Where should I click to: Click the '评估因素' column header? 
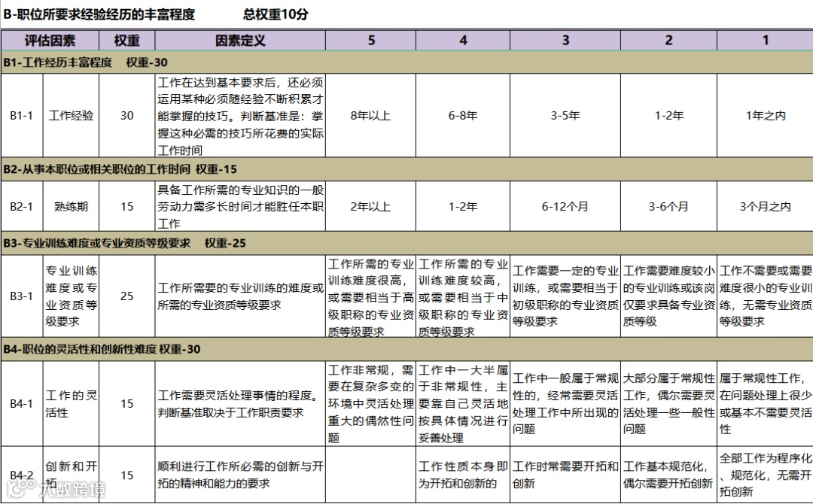(50, 41)
